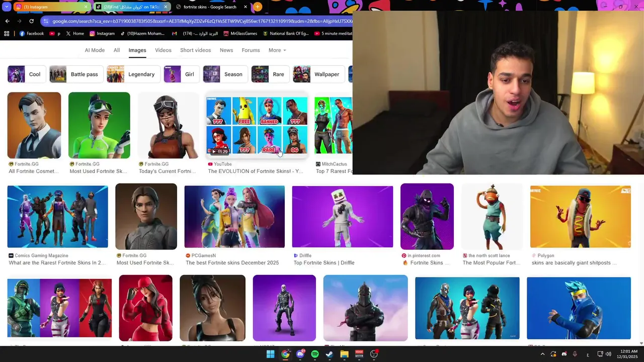644x362 pixels.
Task: Open the Marshmello Driffle skin image
Action: point(343,217)
